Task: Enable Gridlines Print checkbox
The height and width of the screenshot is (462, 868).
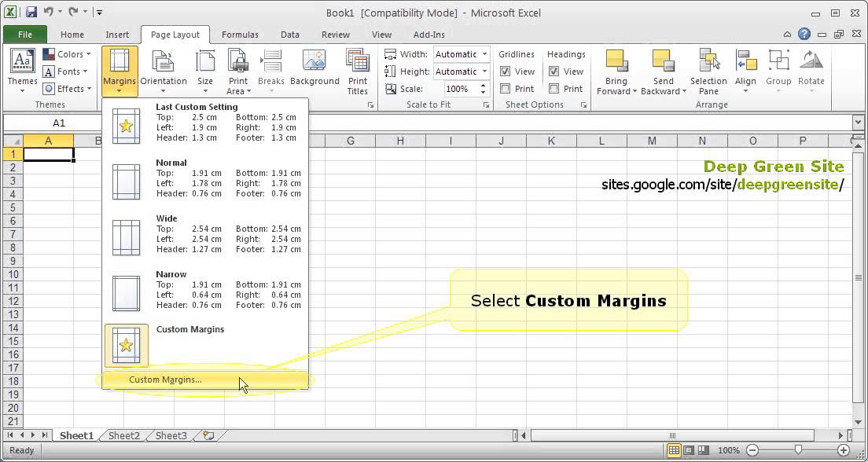Action: click(x=505, y=89)
